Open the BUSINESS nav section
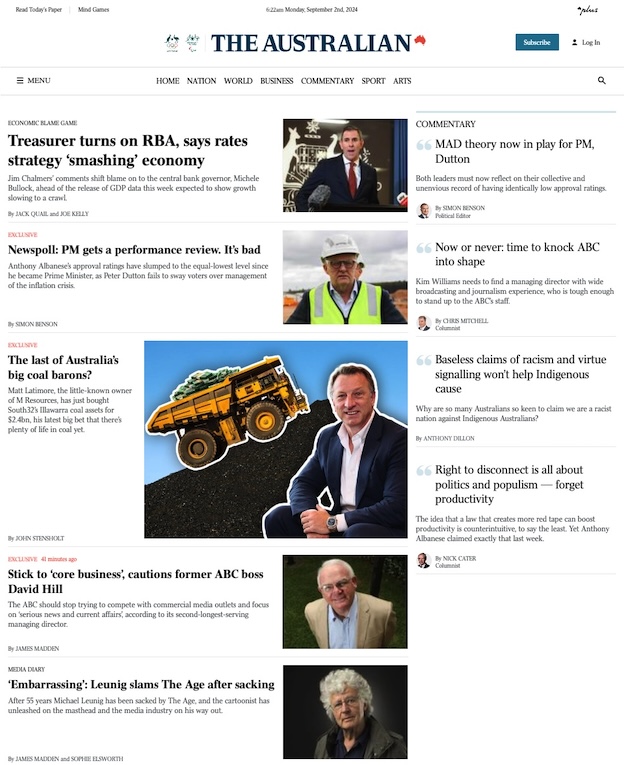The width and height of the screenshot is (624, 765). pyautogui.click(x=277, y=81)
